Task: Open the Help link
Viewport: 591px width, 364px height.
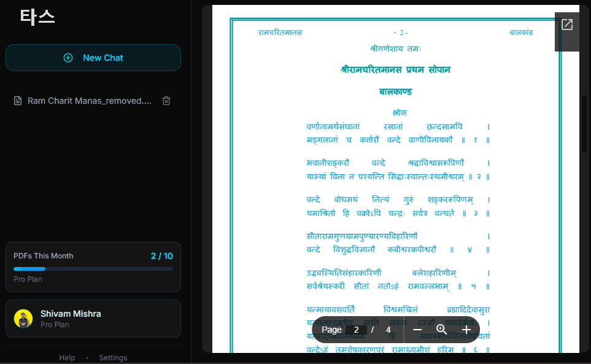Action: pyautogui.click(x=67, y=358)
